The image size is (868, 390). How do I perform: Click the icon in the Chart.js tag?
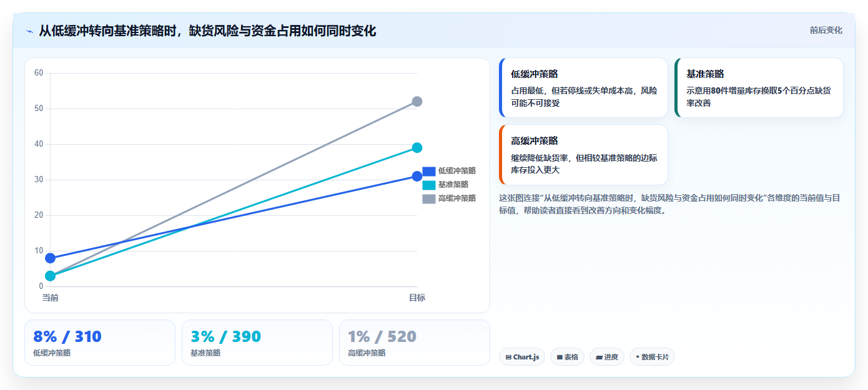[x=508, y=358]
